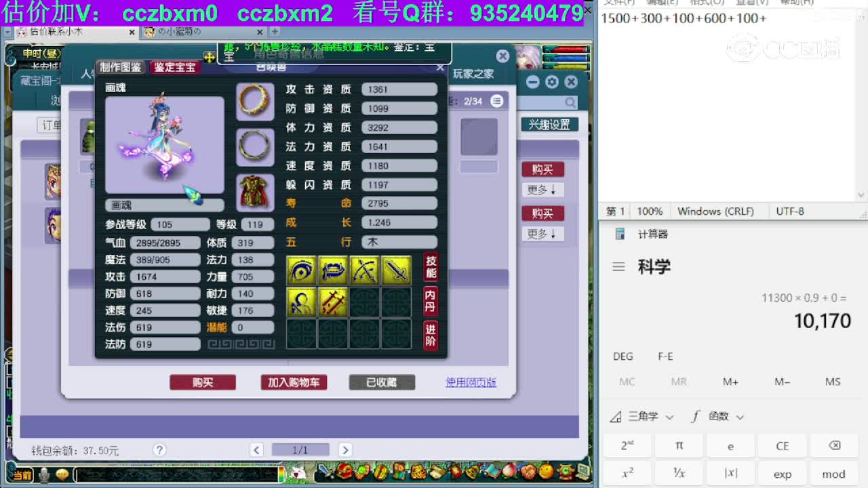The height and width of the screenshot is (488, 868).
Task: Click the red blades skill icon
Action: 333,302
